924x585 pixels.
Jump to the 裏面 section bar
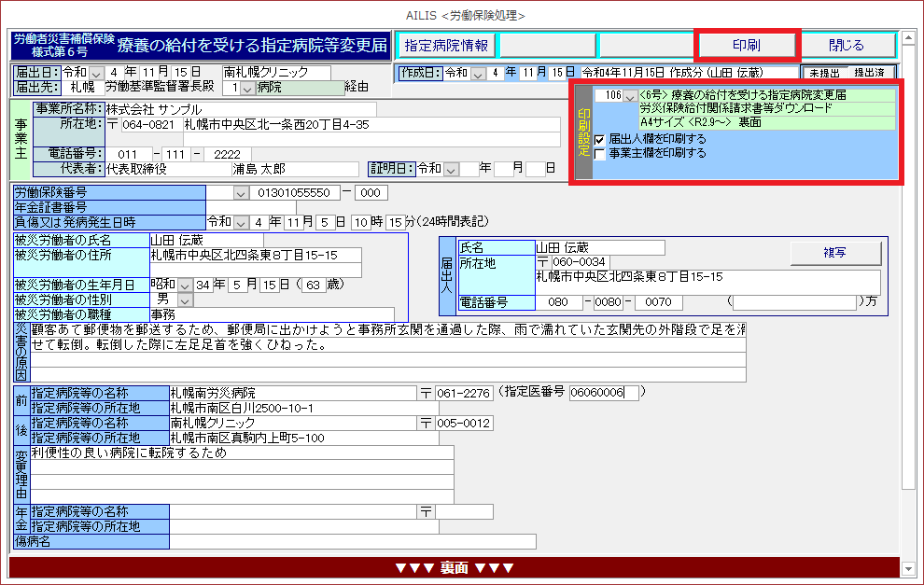point(455,567)
